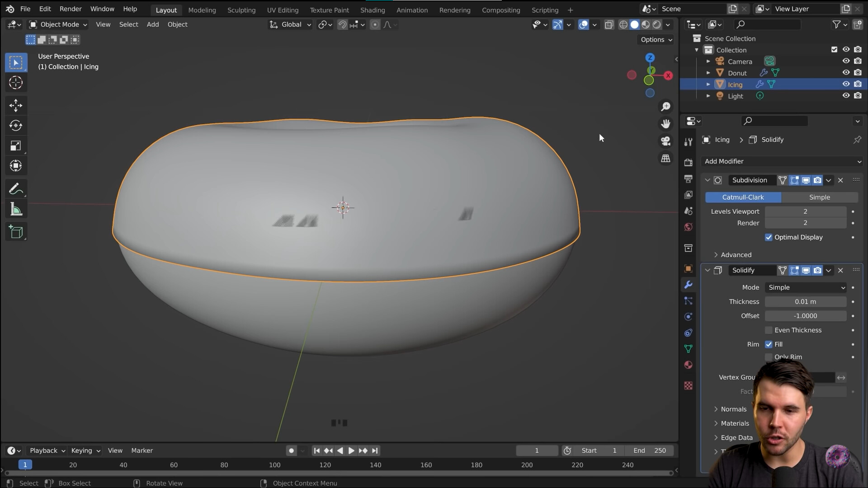Expand the Advanced subdivision section

732,255
